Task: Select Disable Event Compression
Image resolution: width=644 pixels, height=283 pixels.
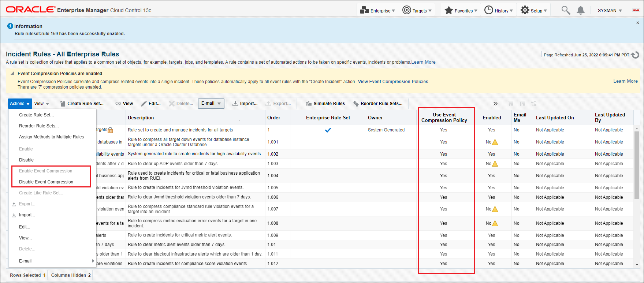Action: click(46, 182)
